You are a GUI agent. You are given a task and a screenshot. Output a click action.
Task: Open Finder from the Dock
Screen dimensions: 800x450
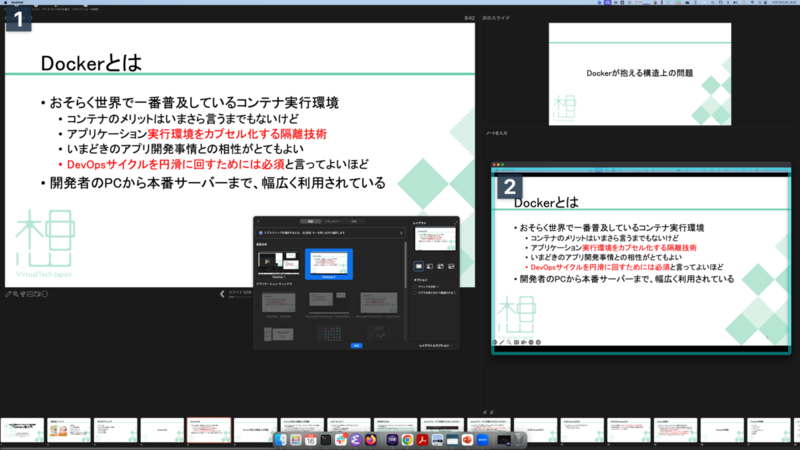[x=281, y=440]
